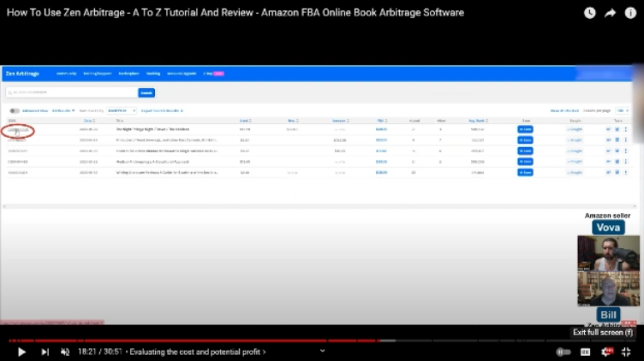The width and height of the screenshot is (644, 361).
Task: Open the results per page dropdown
Action: (x=623, y=110)
